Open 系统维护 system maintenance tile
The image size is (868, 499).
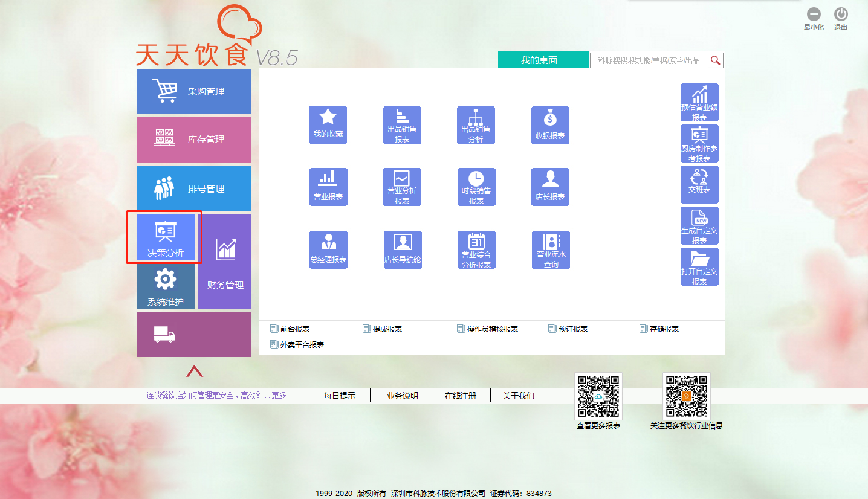pos(166,286)
